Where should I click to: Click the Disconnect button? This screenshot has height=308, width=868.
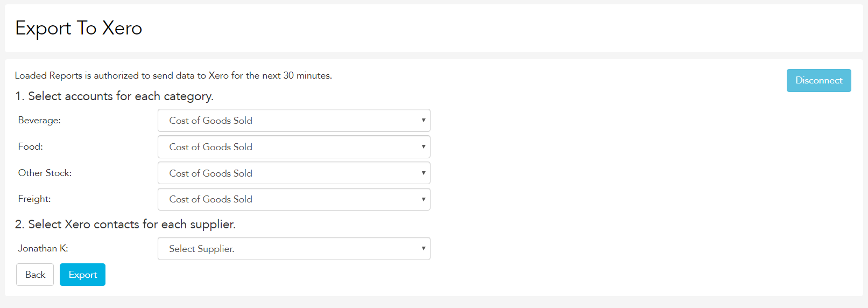(x=818, y=80)
